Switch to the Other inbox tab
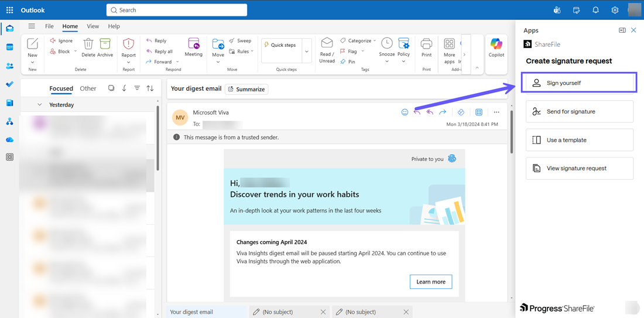Screen dimensions: 644x318 pos(88,88)
